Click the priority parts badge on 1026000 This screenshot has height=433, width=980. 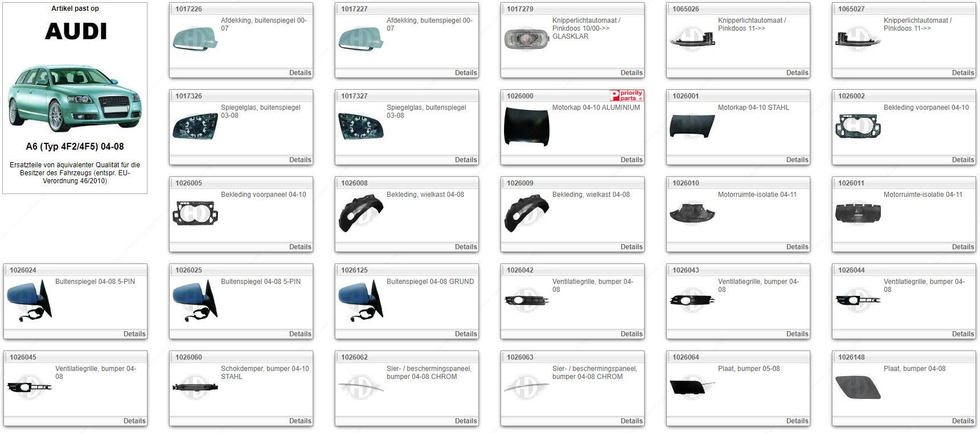tap(626, 96)
